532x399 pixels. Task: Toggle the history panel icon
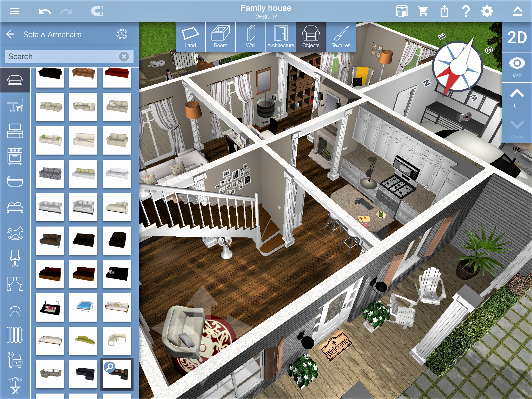click(x=122, y=34)
